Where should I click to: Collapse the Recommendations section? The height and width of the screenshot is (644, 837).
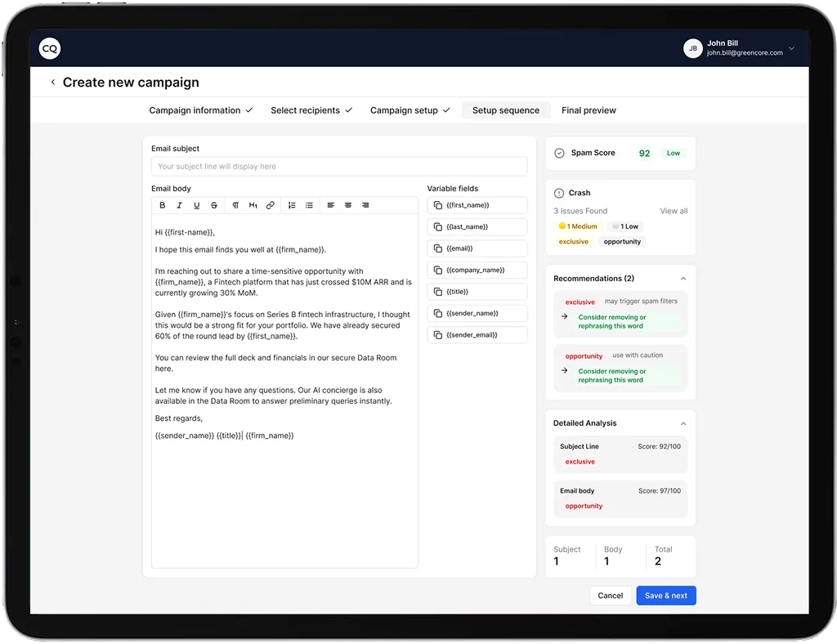(x=683, y=278)
